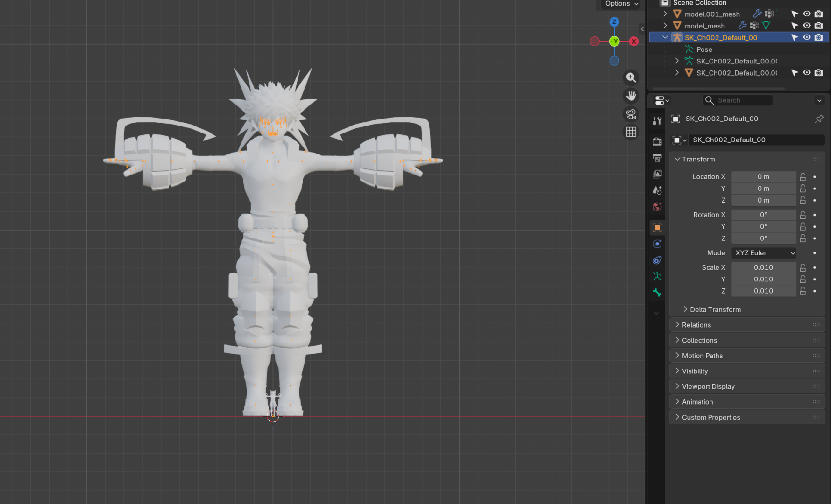Screen dimensions: 831x504
Task: Disable rendering of model_mesh
Action: tap(818, 25)
